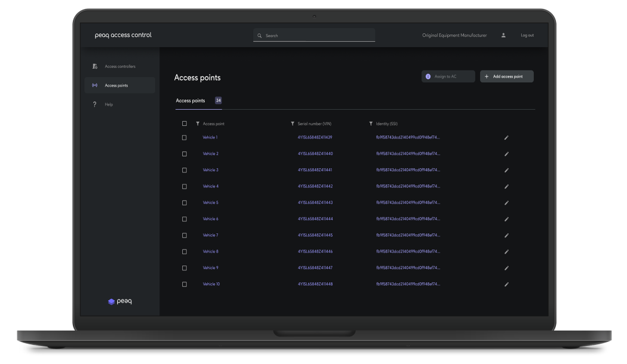Edit Vehicle 3 with pencil icon
The height and width of the screenshot is (364, 627).
coord(506,170)
